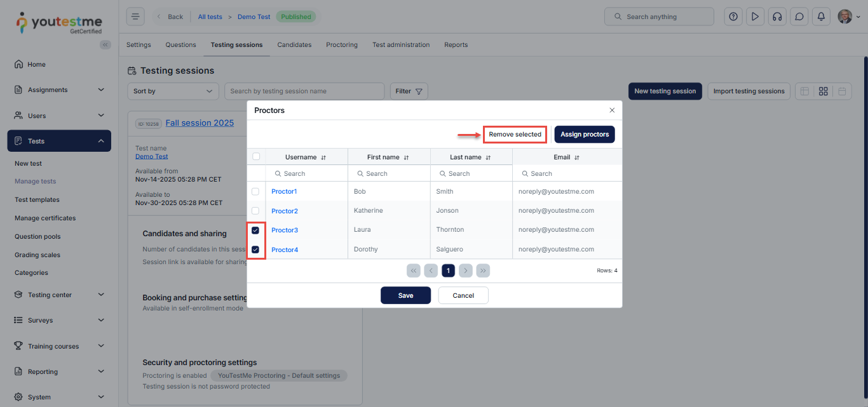Go to first page of proctors
Image resolution: width=868 pixels, height=407 pixels.
tap(414, 270)
